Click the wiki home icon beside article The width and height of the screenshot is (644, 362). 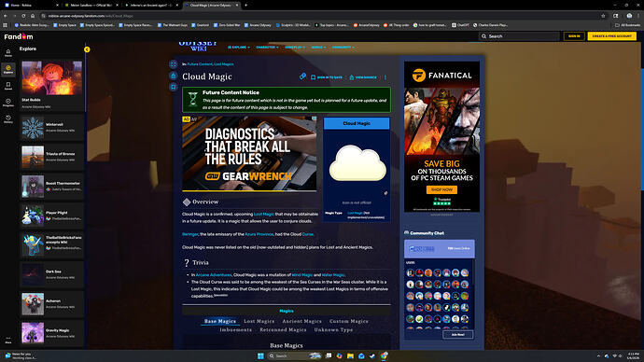174,76
